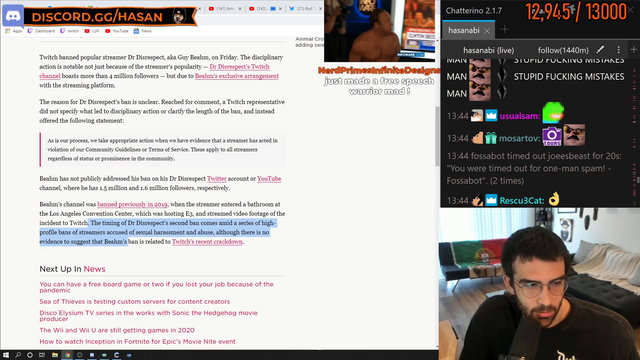Click Rescu3Cat's crown badge

(x=491, y=200)
